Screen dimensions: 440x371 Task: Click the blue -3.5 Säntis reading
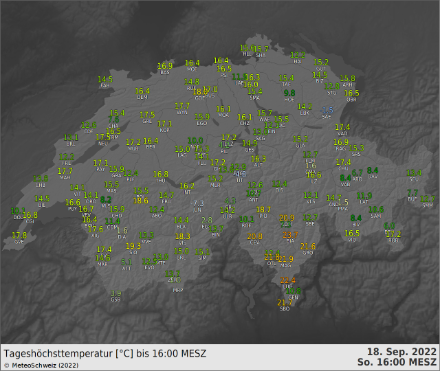click(x=327, y=110)
